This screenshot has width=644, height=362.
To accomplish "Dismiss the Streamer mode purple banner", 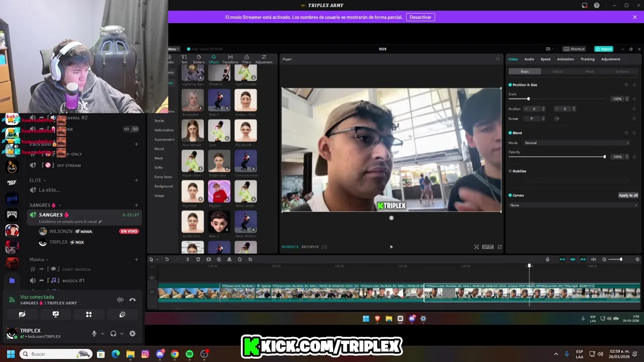I will (635, 17).
